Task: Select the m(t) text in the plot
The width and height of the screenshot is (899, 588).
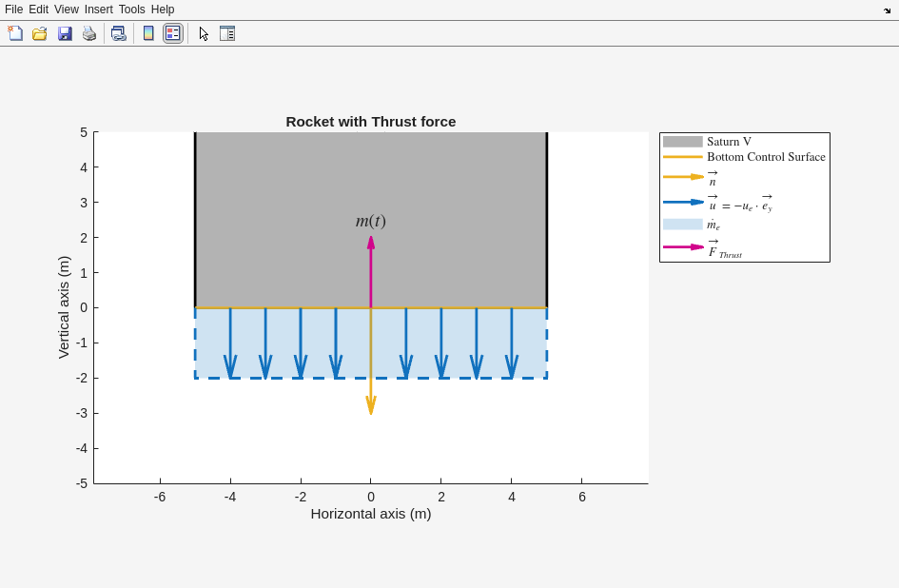Action: pyautogui.click(x=371, y=221)
